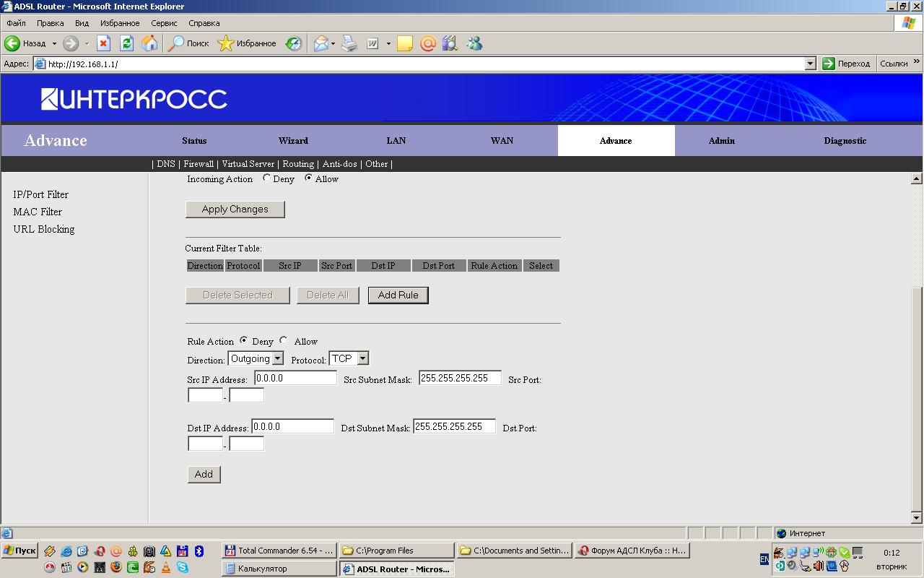Click the page vertical scrollbar down arrow
Image resolution: width=924 pixels, height=578 pixels.
[917, 518]
